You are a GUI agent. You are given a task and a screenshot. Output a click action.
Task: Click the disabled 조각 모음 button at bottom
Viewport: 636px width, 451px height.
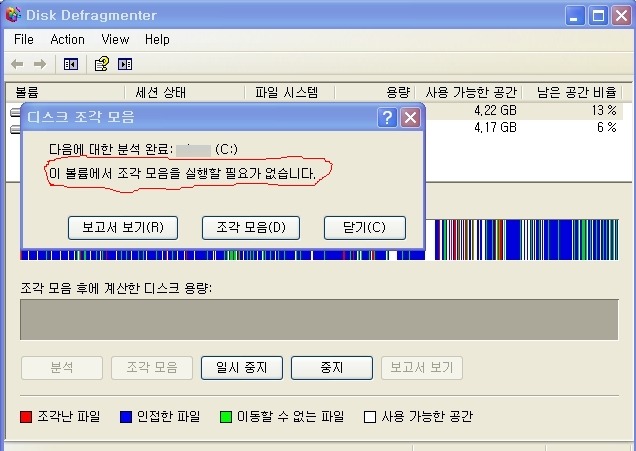[x=152, y=368]
